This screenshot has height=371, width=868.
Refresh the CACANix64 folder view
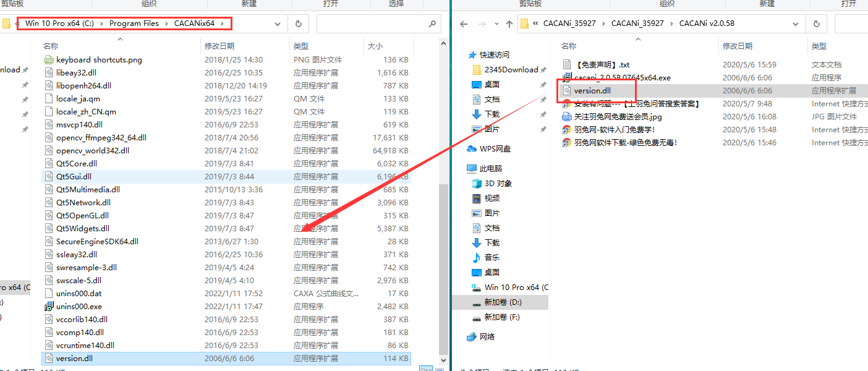(299, 24)
